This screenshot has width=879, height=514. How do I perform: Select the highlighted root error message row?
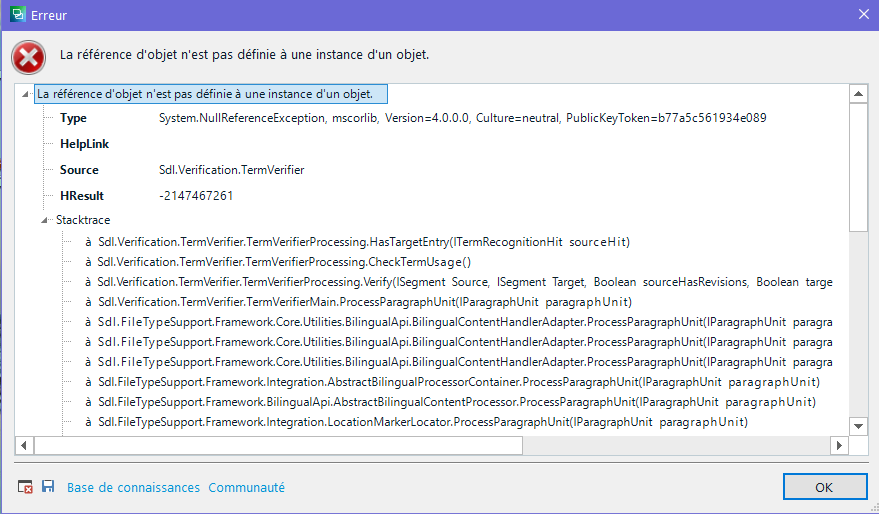pyautogui.click(x=211, y=94)
